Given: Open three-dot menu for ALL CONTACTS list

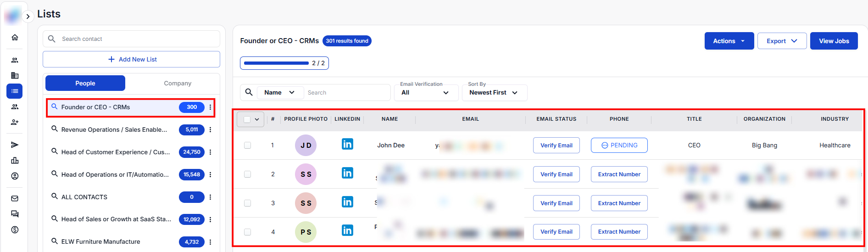Looking at the screenshot, I should pyautogui.click(x=211, y=197).
